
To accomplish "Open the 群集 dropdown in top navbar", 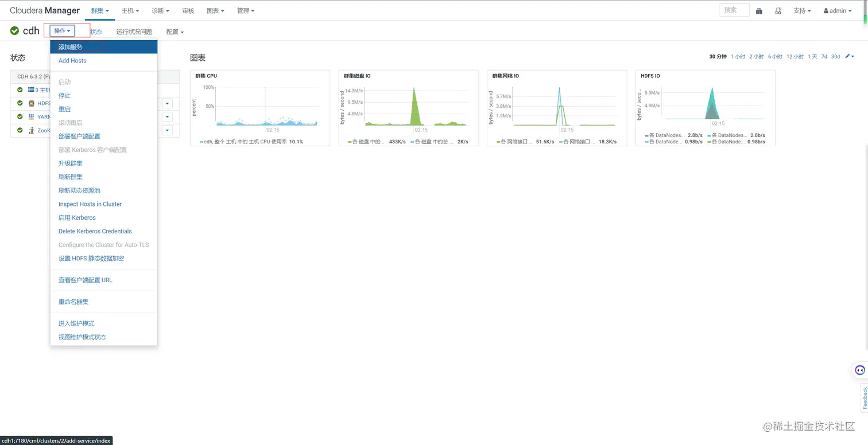I will tap(100, 10).
